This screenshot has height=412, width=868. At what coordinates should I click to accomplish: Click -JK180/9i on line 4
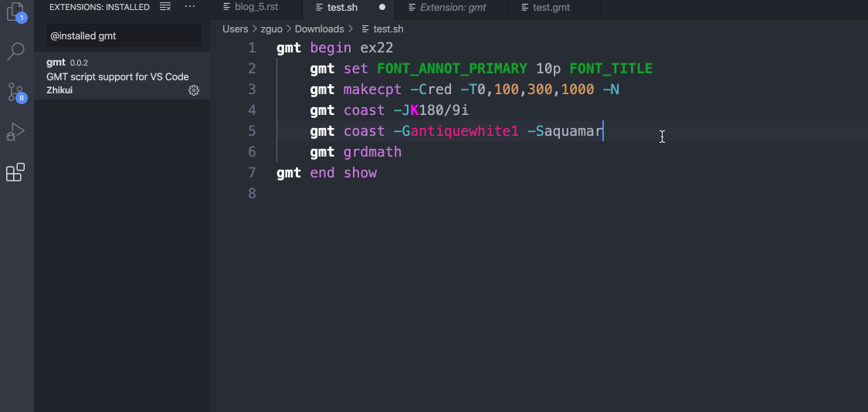431,110
